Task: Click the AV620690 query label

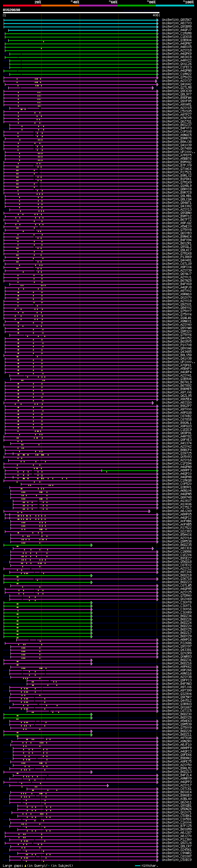Action: [x=11, y=10]
